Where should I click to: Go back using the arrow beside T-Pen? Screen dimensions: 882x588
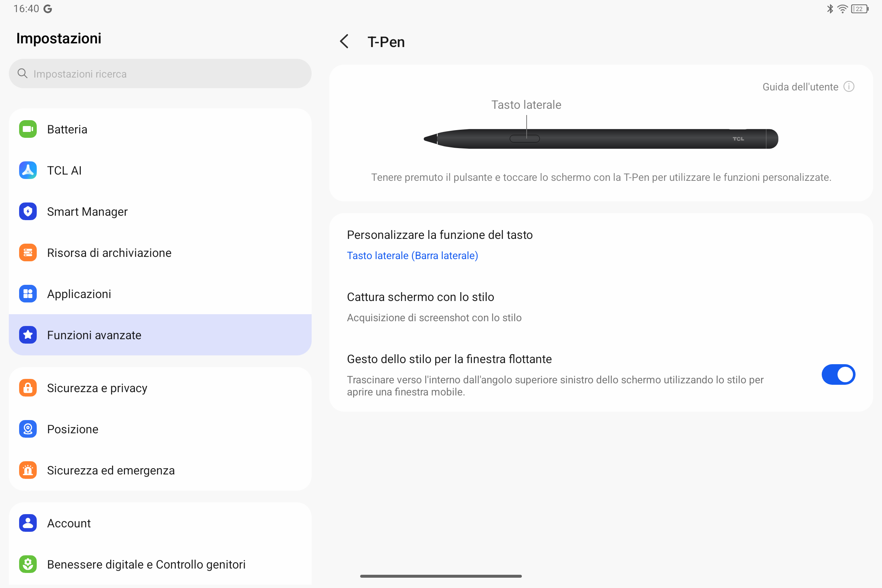[x=344, y=42]
